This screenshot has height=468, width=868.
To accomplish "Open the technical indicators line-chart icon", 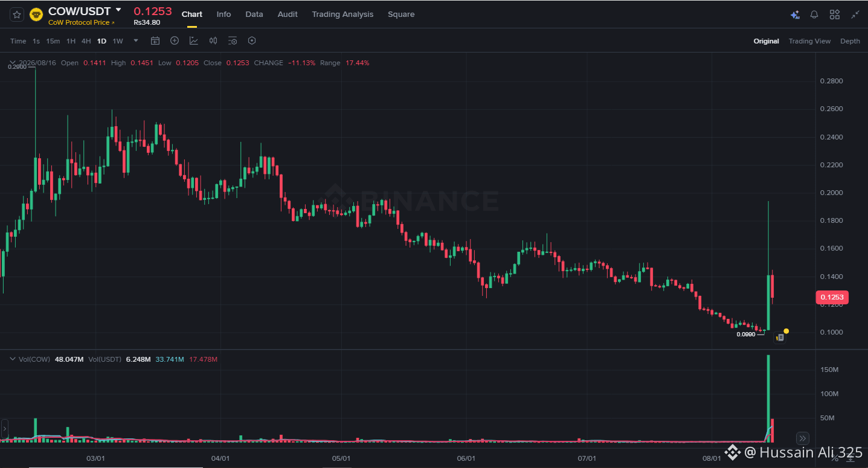I will click(x=194, y=41).
